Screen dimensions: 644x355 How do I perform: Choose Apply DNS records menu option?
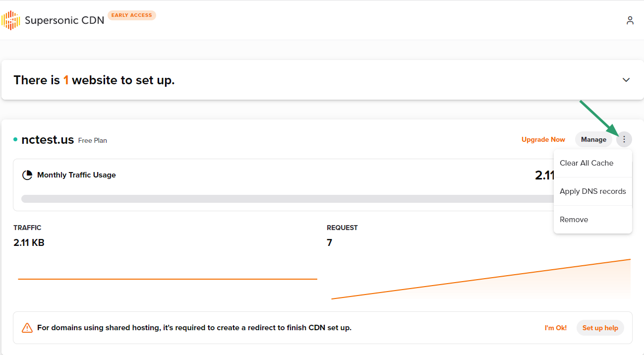point(592,191)
